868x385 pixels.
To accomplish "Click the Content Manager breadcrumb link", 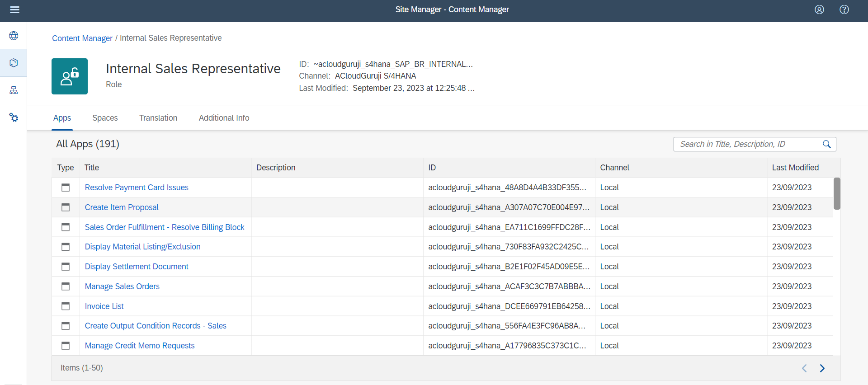I will 82,38.
